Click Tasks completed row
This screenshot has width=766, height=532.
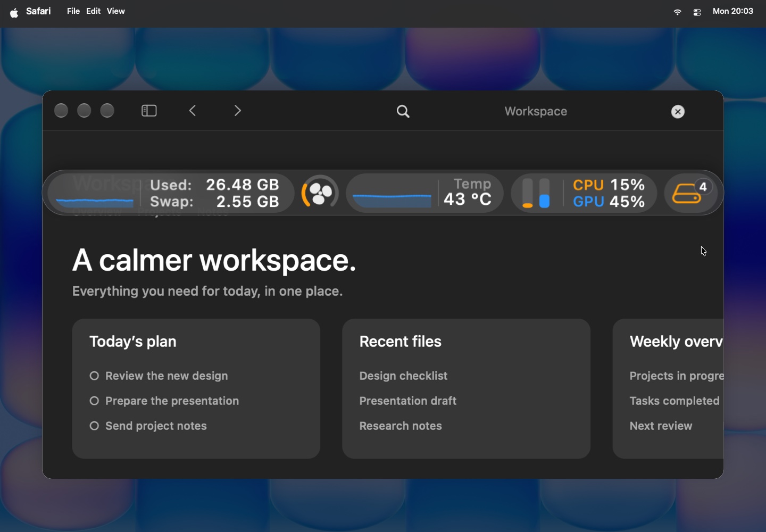tap(675, 401)
